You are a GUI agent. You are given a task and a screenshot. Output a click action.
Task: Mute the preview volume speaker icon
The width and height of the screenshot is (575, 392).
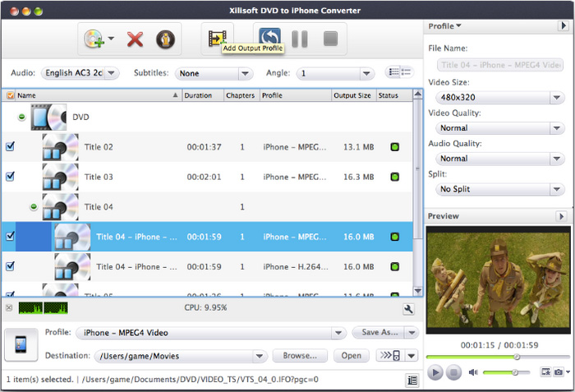pos(473,372)
